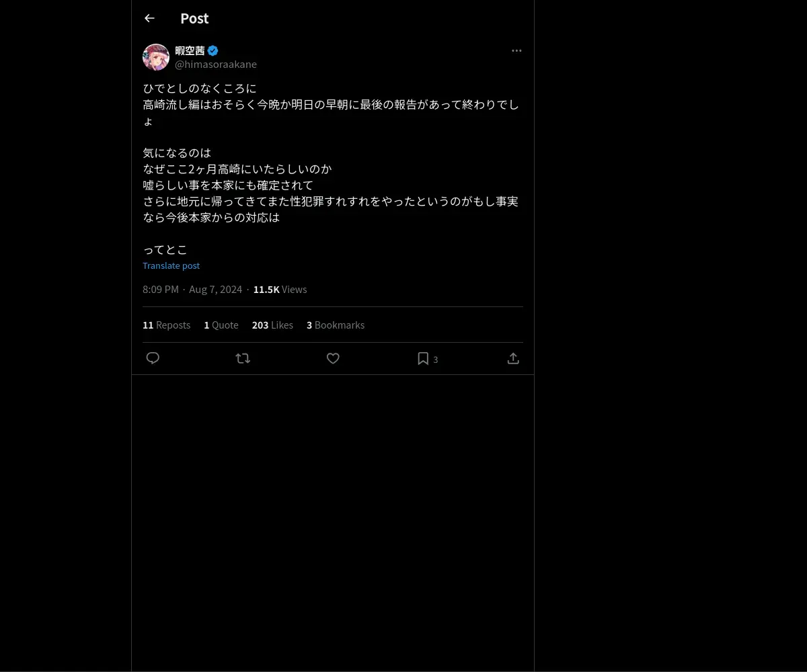Open the reply speech bubble icon
The height and width of the screenshot is (672, 807).
pyautogui.click(x=153, y=358)
